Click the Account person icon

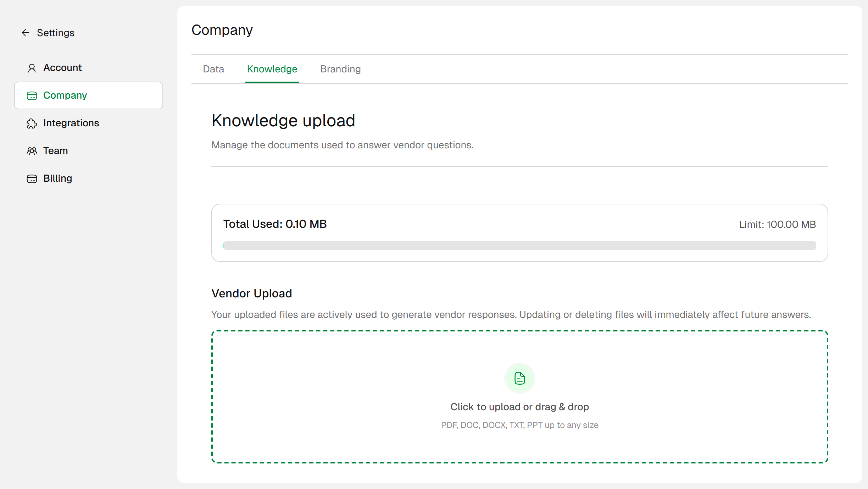(x=32, y=68)
